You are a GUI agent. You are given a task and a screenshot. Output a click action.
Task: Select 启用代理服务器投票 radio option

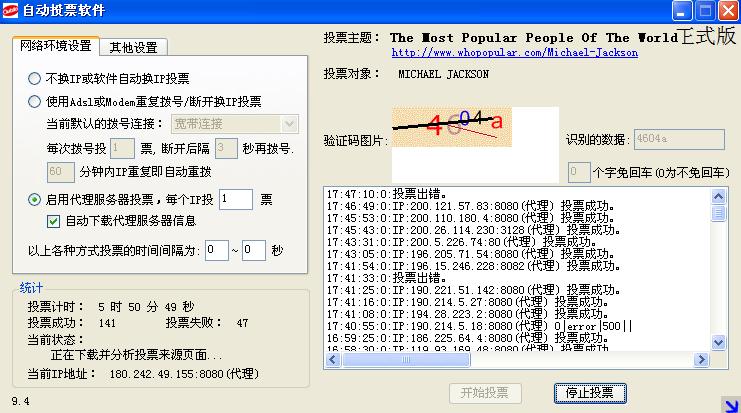[x=35, y=199]
